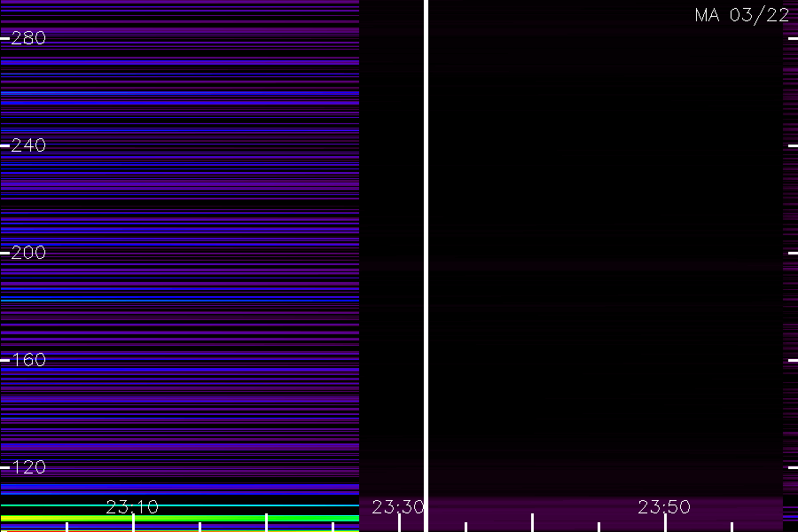Click the 160 frequency axis label

(28, 361)
